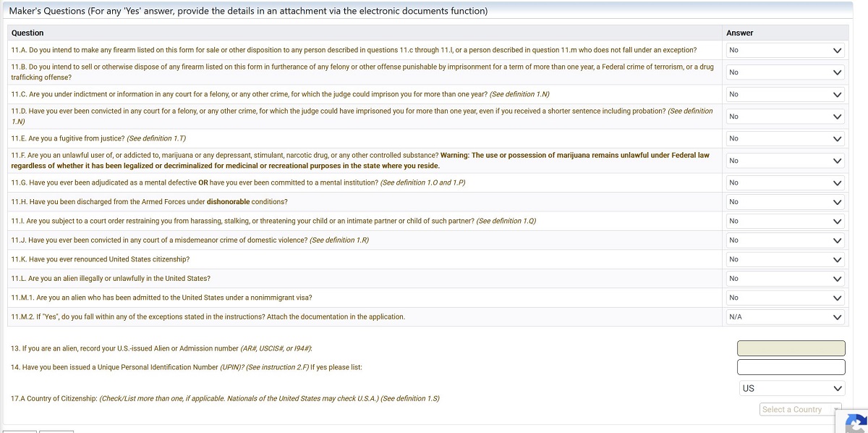Open the 11.L illegal alien answer dropdown
Screen dimensions: 868x433
(786, 279)
